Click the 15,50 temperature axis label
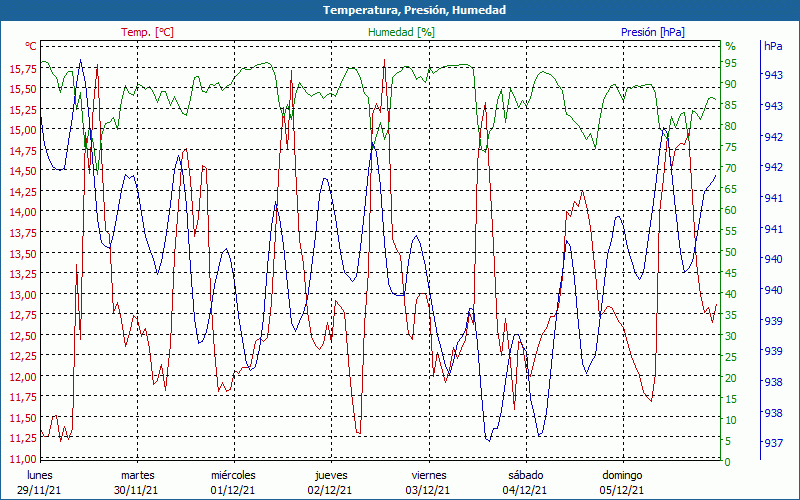Viewport: 800px width, 500px height. click(23, 89)
